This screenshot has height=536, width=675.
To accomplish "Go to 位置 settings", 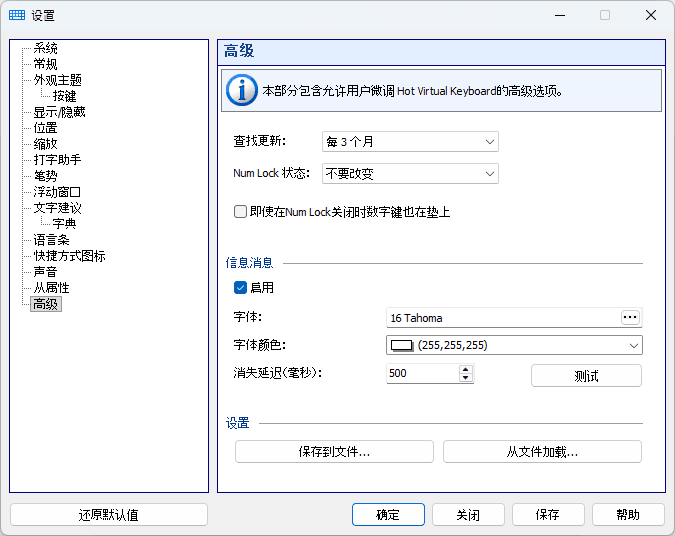I will (x=45, y=128).
